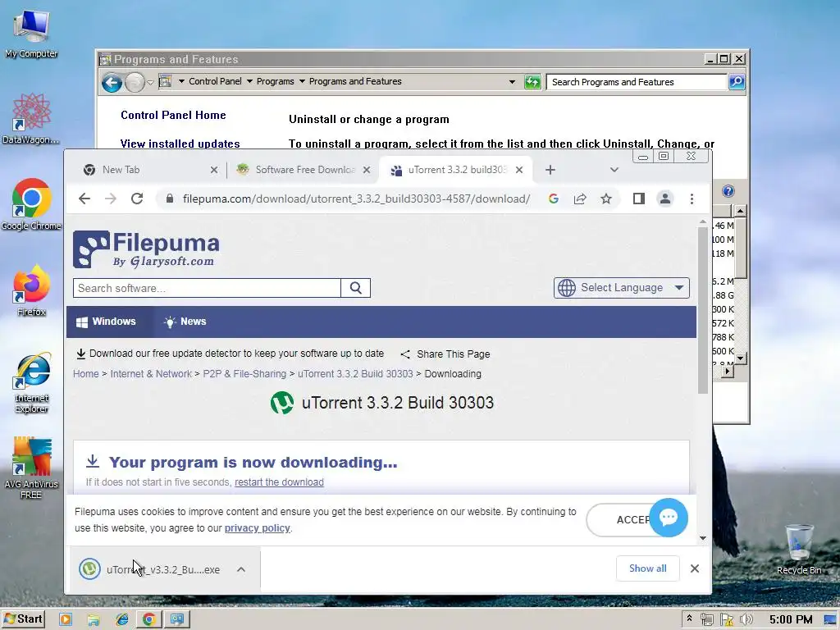
Task: Open the News menu item
Action: [x=185, y=322]
